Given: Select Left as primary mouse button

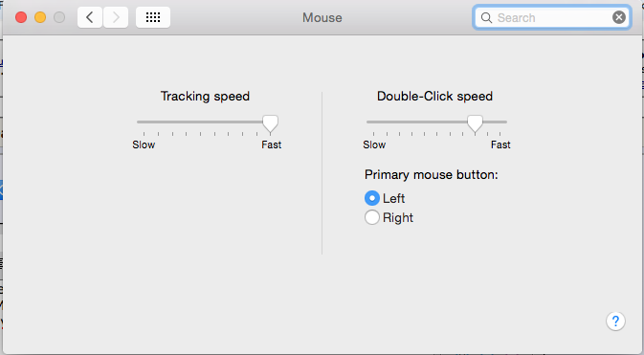Looking at the screenshot, I should coord(371,198).
